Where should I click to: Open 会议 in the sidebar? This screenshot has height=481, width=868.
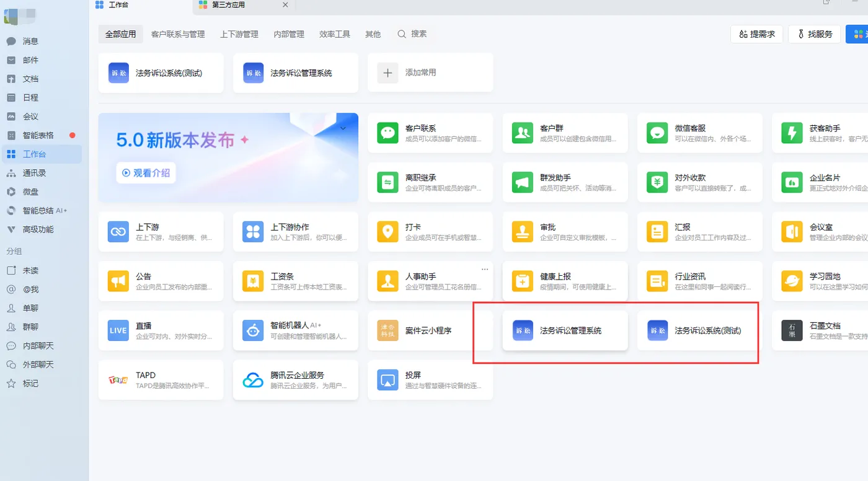(x=41, y=117)
